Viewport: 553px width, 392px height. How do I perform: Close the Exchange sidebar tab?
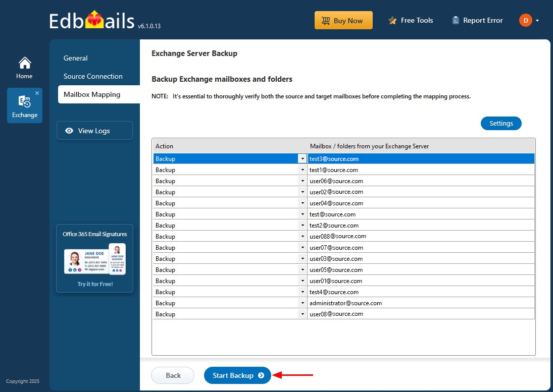pos(37,93)
